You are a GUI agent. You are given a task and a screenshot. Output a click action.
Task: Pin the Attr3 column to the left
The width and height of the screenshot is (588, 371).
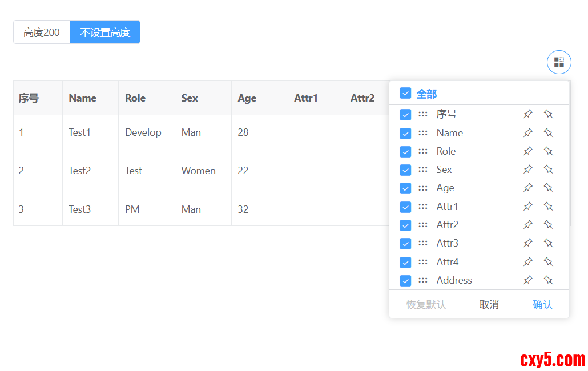pos(528,243)
